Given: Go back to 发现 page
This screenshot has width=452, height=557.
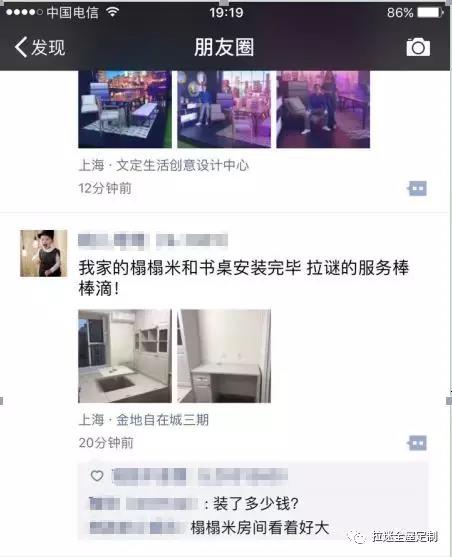Looking at the screenshot, I should coord(39,47).
